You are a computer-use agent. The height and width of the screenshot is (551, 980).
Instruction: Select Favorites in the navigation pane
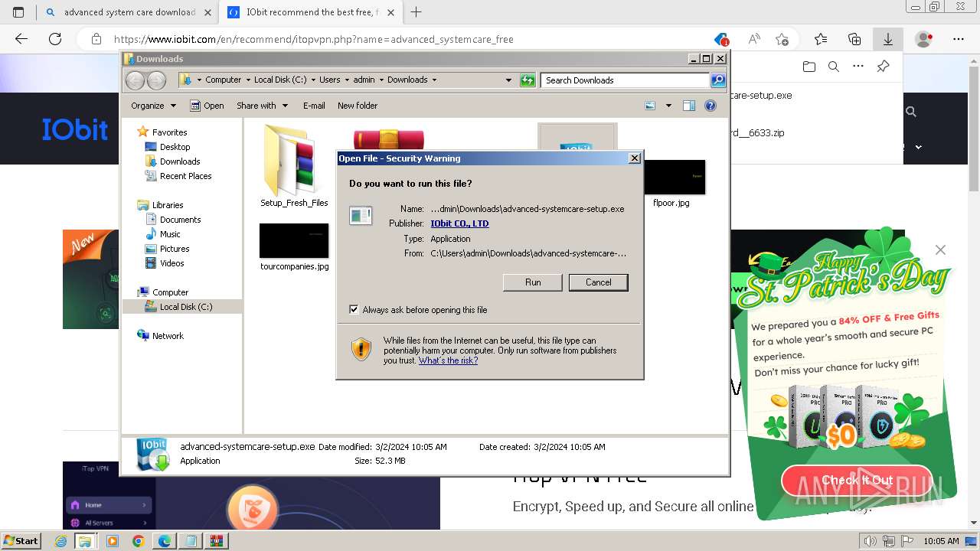(169, 132)
